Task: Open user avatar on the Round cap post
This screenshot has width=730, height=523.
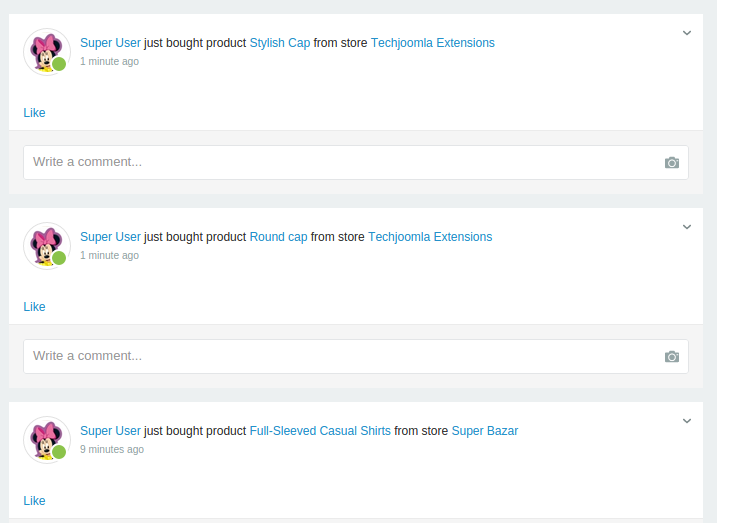Action: click(x=46, y=245)
